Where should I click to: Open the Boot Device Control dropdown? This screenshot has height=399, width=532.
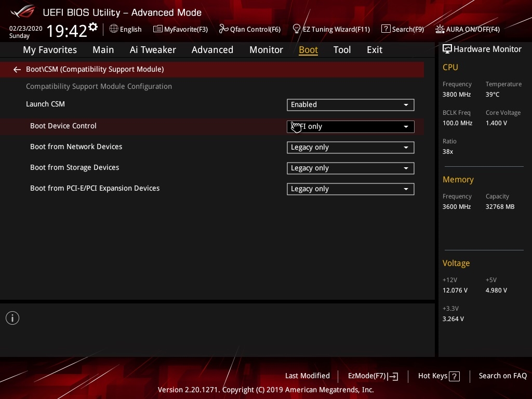pyautogui.click(x=351, y=127)
